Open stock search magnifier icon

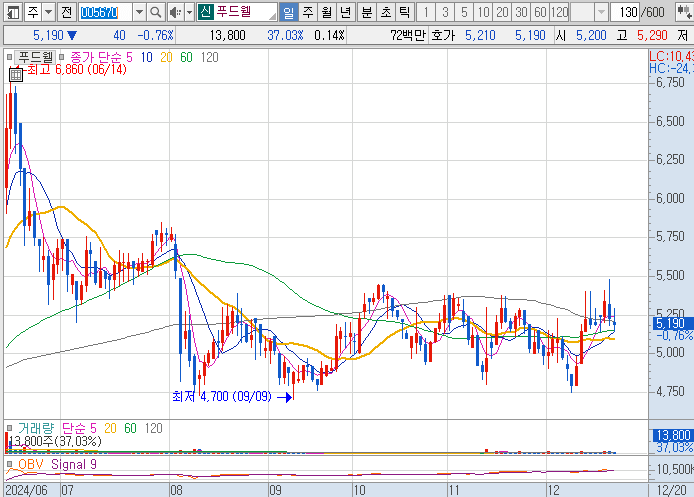pyautogui.click(x=155, y=12)
